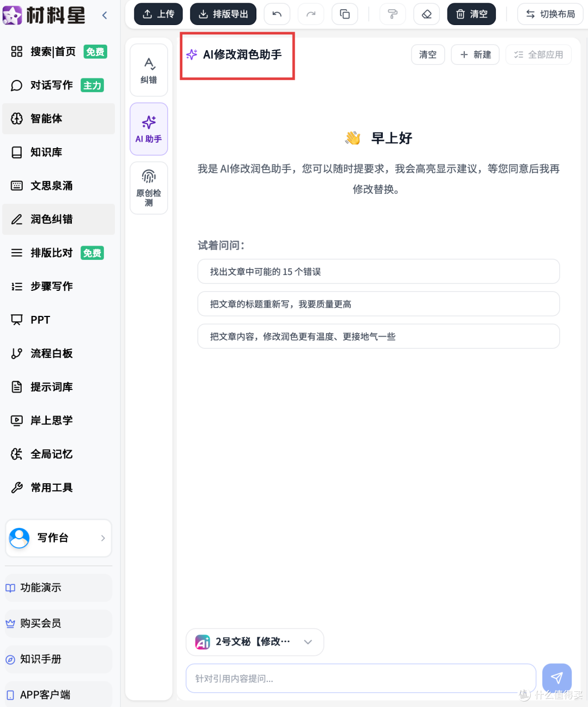Open 全局记忆 in the sidebar
This screenshot has height=707, width=588.
point(58,454)
